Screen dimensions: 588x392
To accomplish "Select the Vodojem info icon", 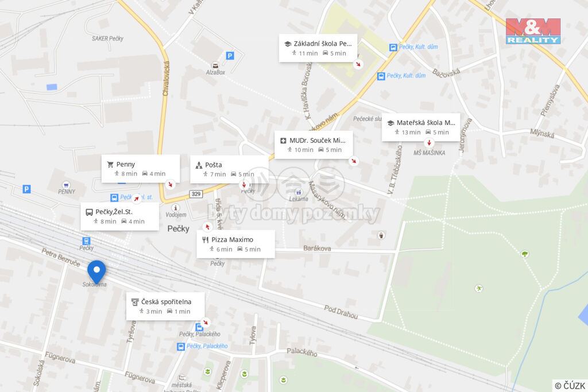I will pos(175,208).
